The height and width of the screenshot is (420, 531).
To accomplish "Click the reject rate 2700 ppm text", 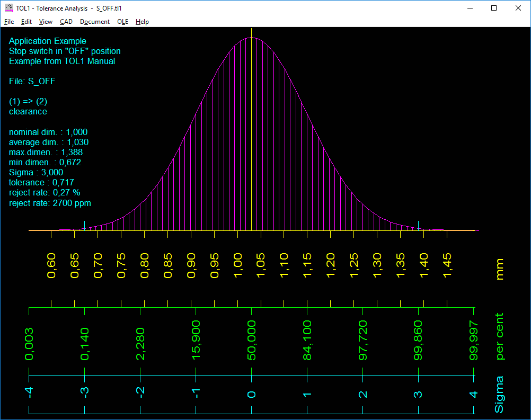I will (x=50, y=203).
